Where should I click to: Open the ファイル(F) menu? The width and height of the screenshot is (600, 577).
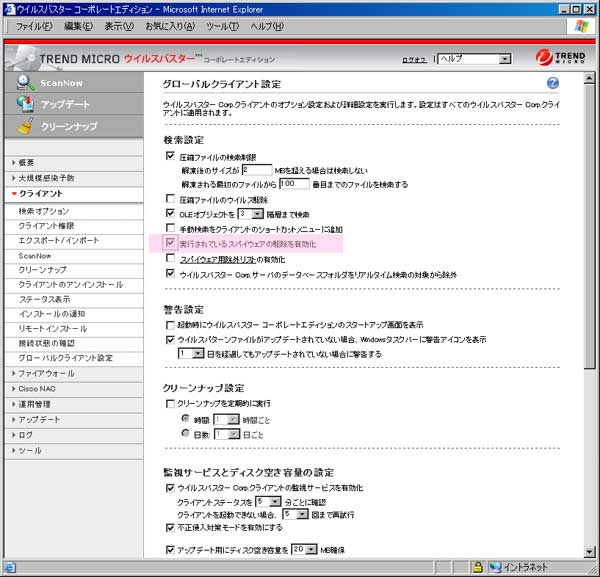tap(34, 26)
